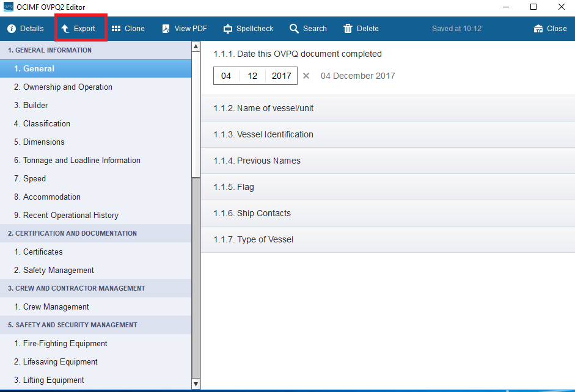Choose Delete label in the toolbar
The width and height of the screenshot is (575, 392).
tap(367, 29)
